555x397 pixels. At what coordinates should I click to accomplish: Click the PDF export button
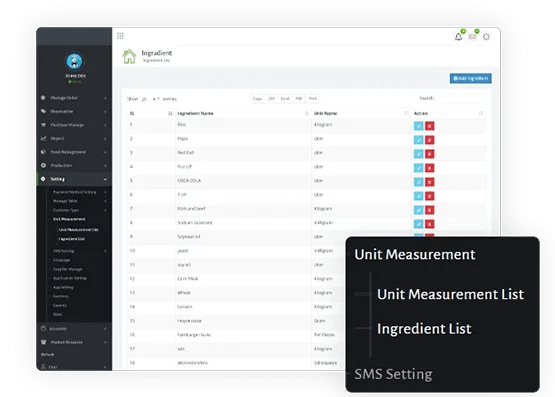[299, 99]
